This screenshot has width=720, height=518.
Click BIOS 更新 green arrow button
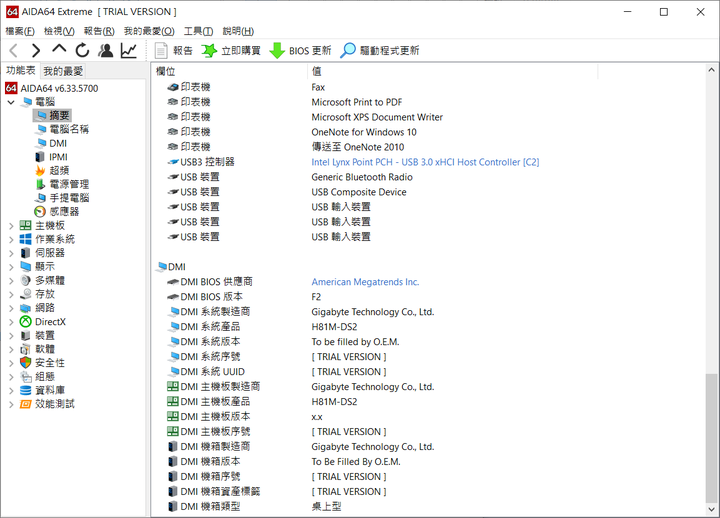pyautogui.click(x=300, y=51)
